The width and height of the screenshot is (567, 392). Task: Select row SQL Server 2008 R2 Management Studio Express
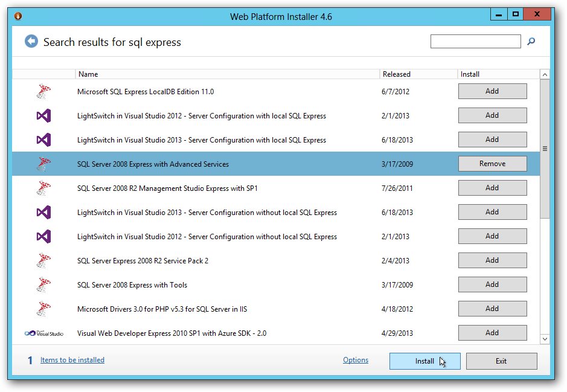point(276,188)
